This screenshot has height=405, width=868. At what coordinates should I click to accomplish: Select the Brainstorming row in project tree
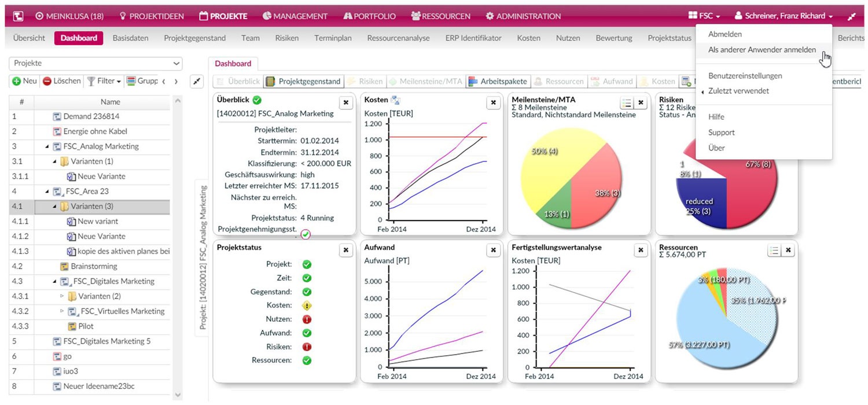tap(94, 266)
